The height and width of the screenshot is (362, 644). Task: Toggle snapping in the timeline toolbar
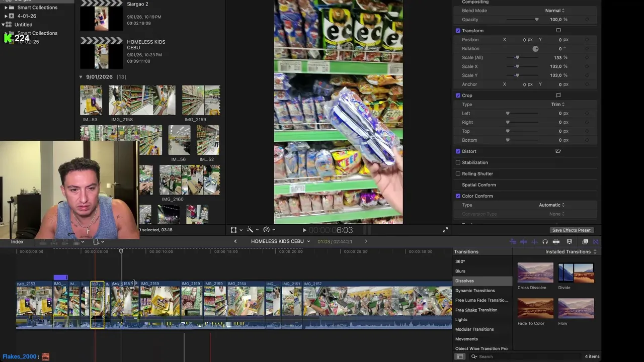(x=555, y=242)
